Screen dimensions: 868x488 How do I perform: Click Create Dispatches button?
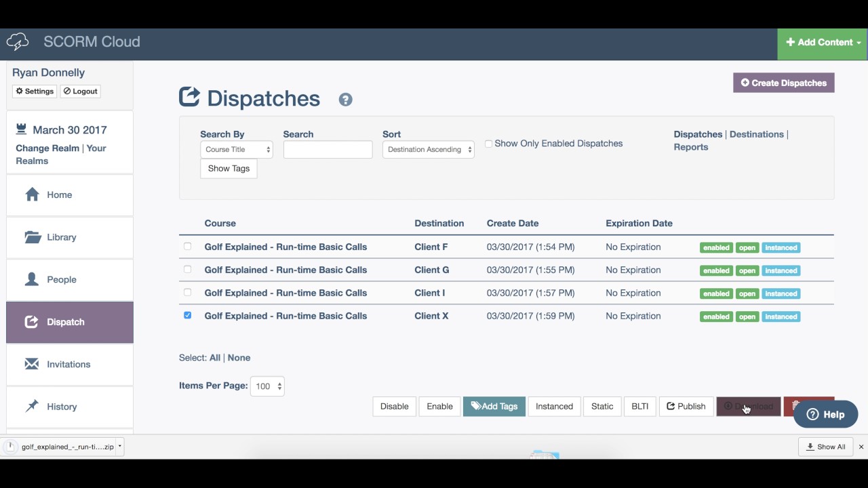pyautogui.click(x=783, y=83)
